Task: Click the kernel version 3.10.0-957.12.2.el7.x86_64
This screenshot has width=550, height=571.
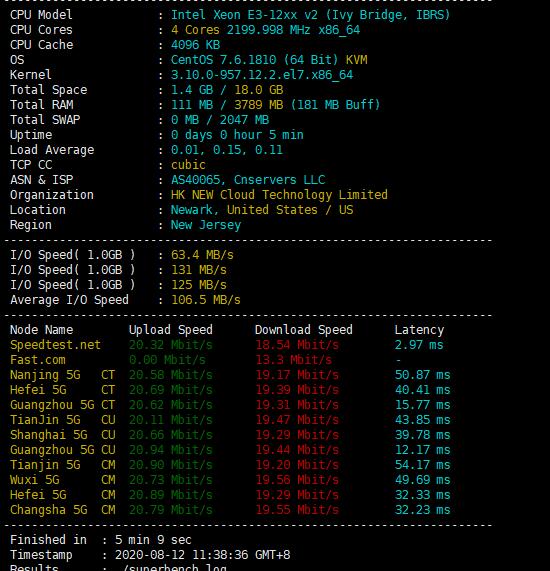Action: click(262, 75)
